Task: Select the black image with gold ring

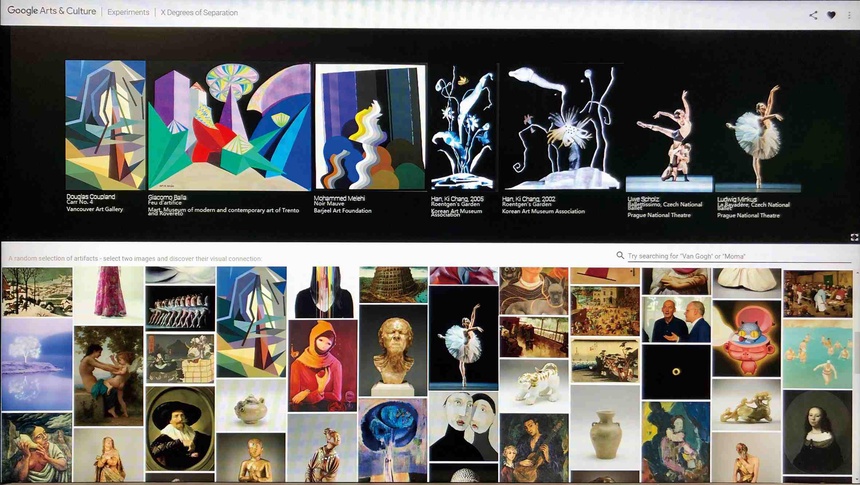Action: [x=676, y=371]
